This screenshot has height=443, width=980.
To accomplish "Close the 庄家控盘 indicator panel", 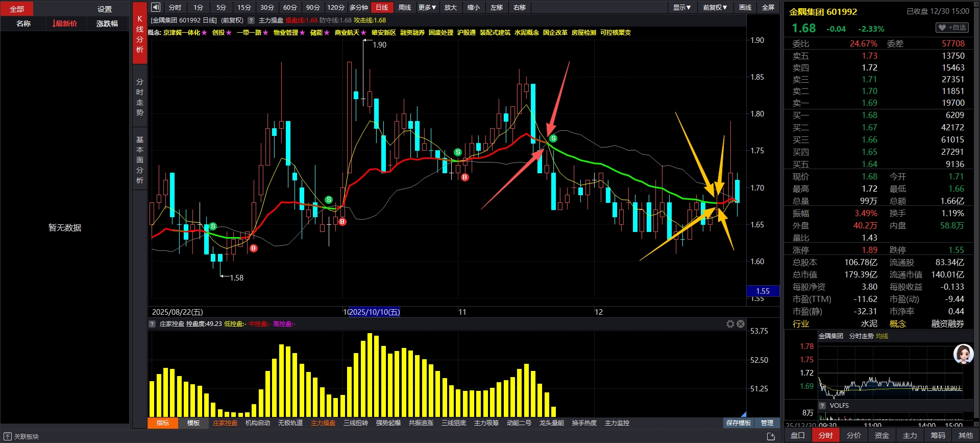I will click(x=741, y=324).
